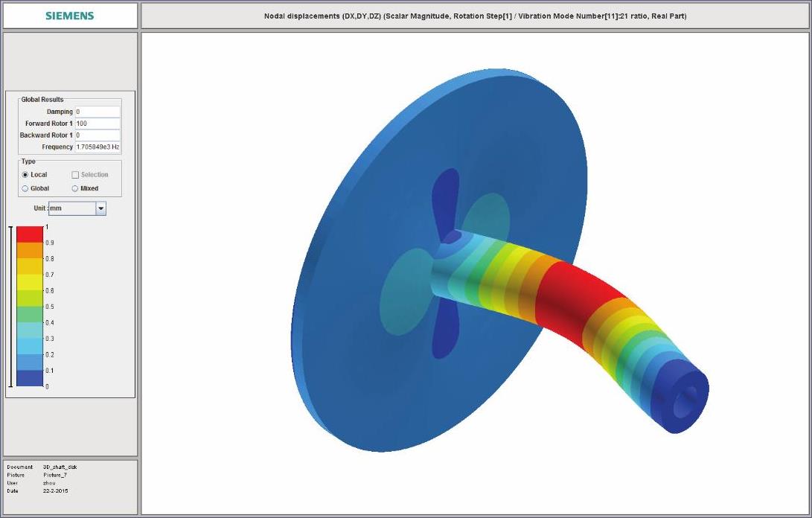Select the Global type radio button
The height and width of the screenshot is (518, 812).
(x=25, y=189)
